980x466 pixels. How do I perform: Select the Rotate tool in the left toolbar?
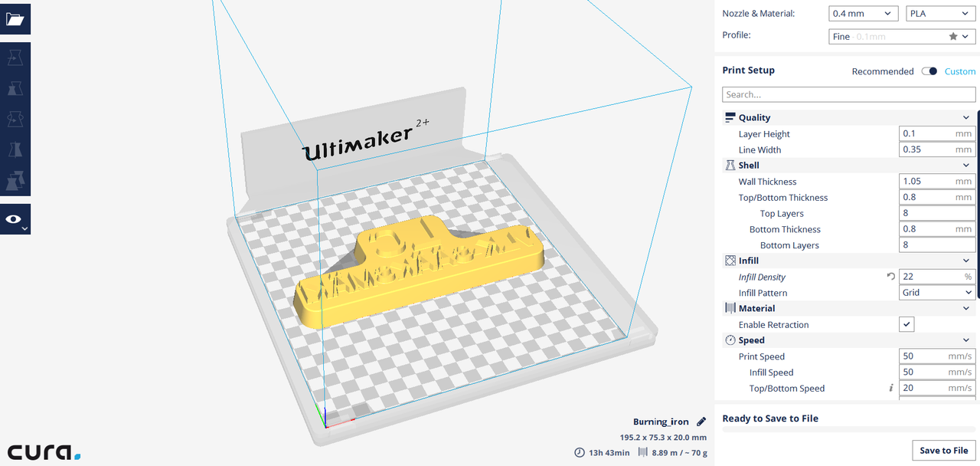15,120
